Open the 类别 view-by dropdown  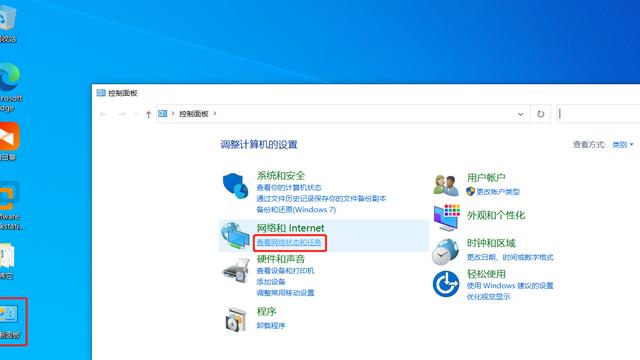(623, 144)
